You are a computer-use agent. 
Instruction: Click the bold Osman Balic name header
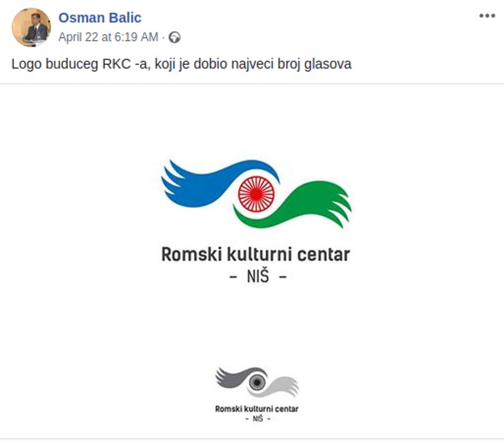101,18
